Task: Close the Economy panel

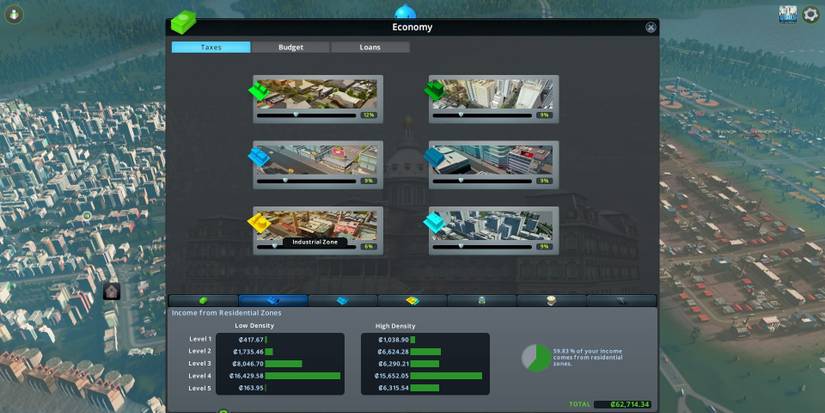Action: point(651,27)
